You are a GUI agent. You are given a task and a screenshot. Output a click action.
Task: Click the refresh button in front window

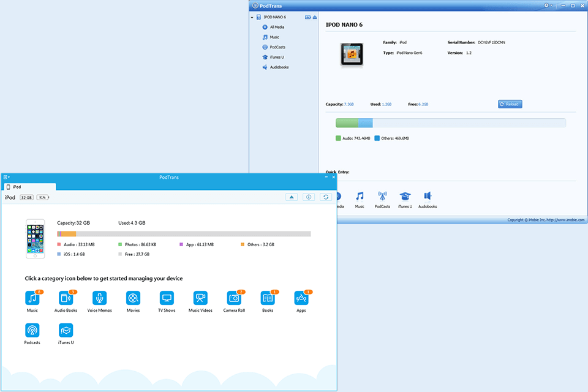(x=326, y=197)
